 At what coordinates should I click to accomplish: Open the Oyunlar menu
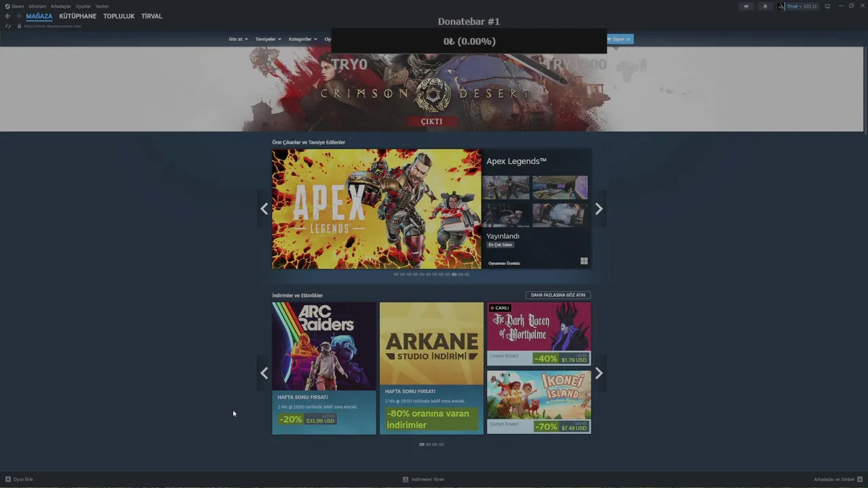tap(83, 6)
